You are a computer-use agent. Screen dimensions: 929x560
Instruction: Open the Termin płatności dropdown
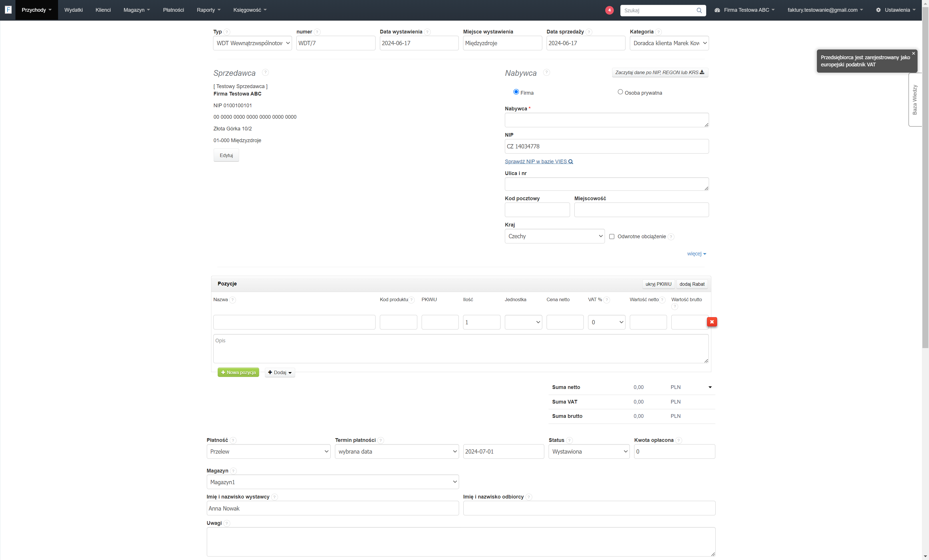397,451
